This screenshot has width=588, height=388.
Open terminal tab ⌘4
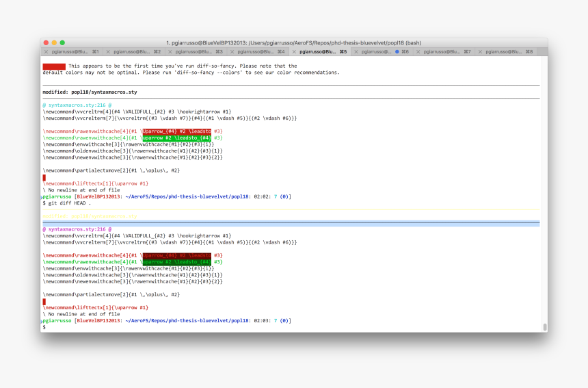click(x=257, y=51)
